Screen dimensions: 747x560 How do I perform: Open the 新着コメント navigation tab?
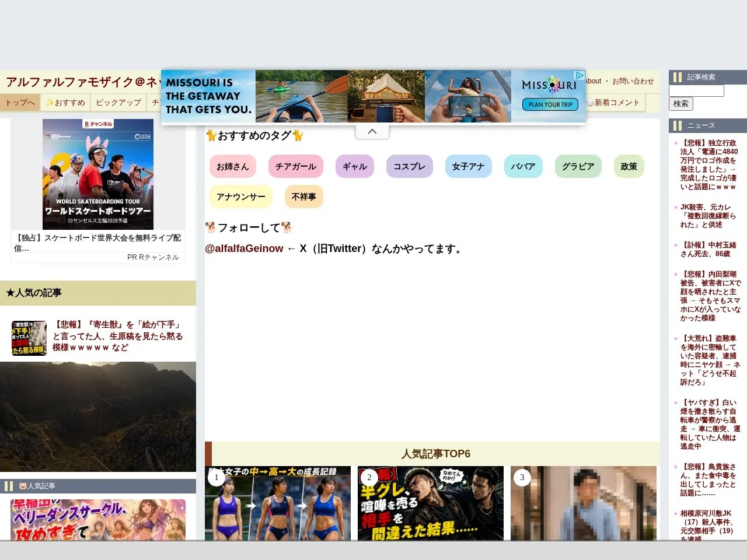click(x=614, y=103)
